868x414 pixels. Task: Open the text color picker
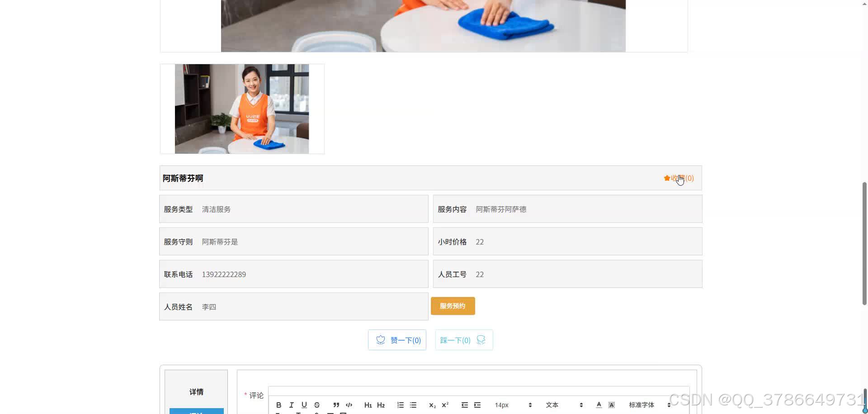[x=599, y=405]
